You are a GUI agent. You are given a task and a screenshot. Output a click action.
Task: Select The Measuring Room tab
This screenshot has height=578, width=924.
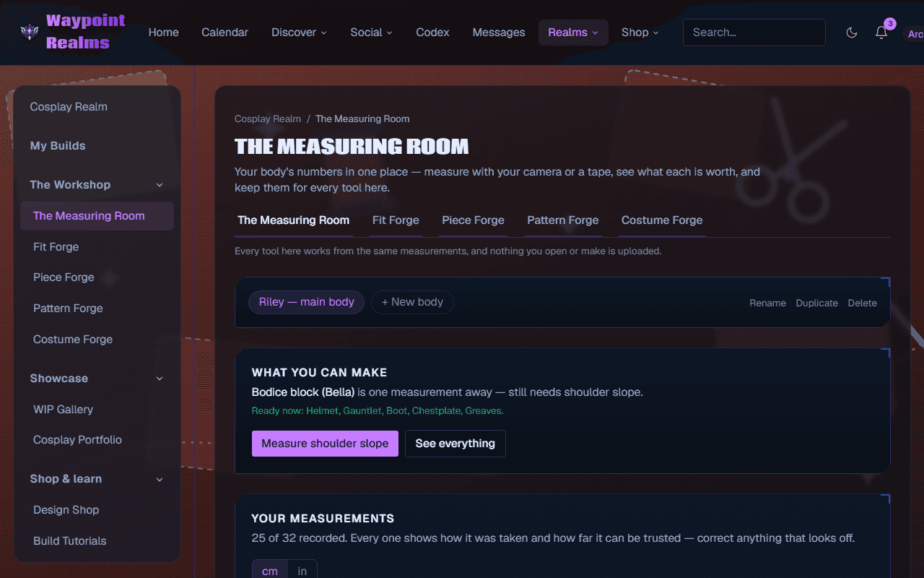tap(294, 220)
